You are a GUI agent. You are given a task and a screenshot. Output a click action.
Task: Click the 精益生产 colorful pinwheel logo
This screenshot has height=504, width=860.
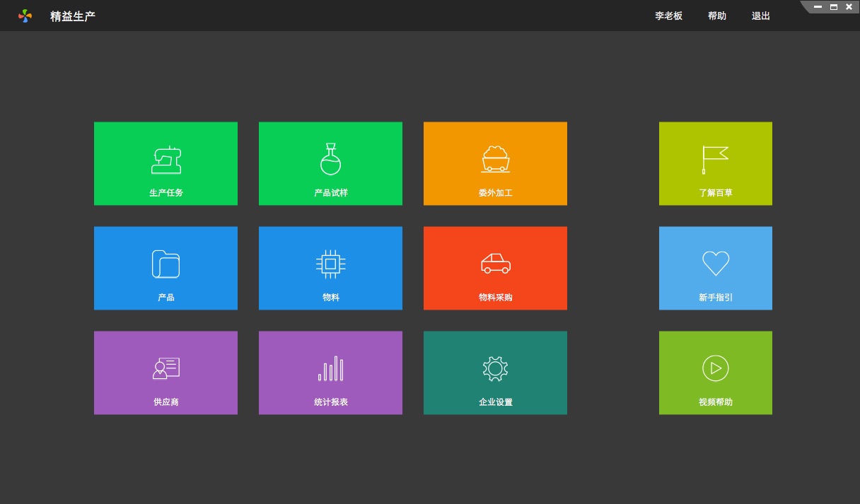click(x=25, y=16)
